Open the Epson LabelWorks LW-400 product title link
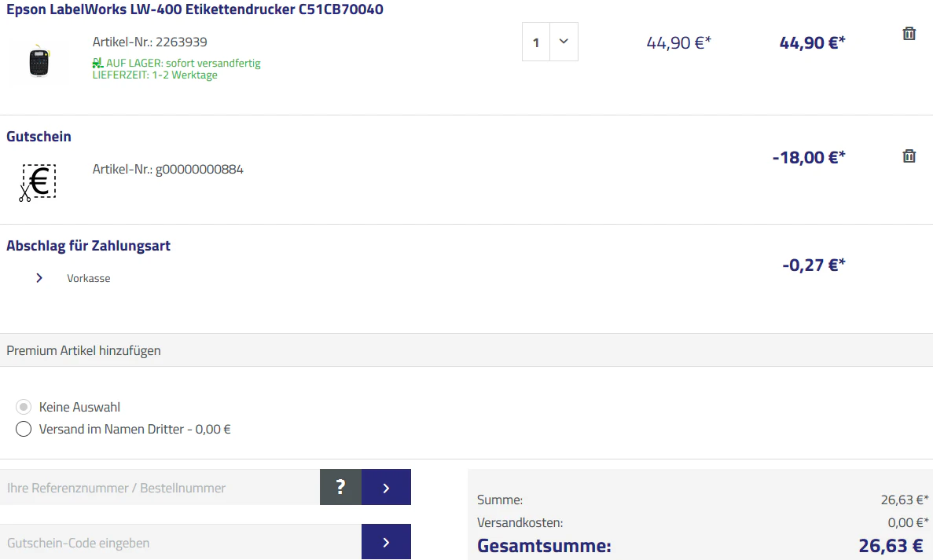The height and width of the screenshot is (560, 933). [195, 9]
